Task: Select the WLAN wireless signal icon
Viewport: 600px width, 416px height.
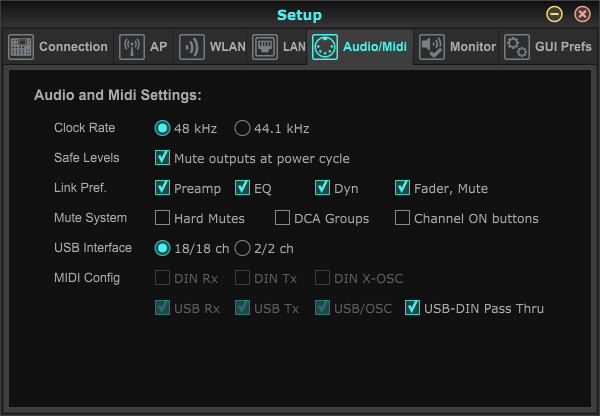Action: [x=192, y=47]
